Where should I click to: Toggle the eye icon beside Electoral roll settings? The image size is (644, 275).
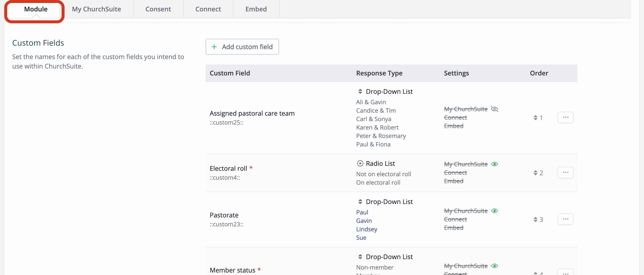click(x=495, y=164)
